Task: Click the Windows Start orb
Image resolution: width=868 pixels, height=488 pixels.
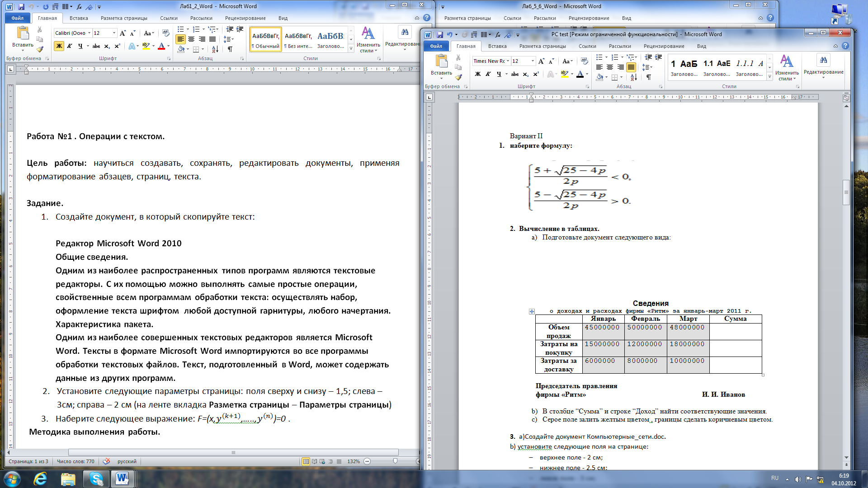Action: pos(12,478)
